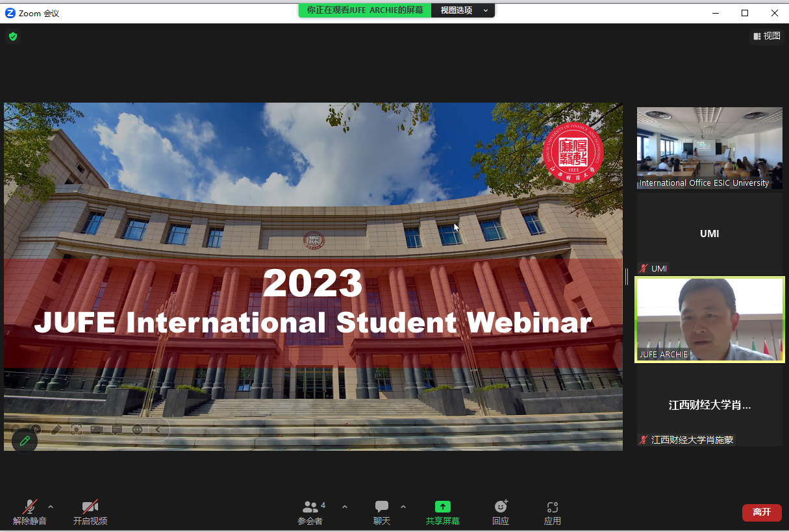Collapse the slideshow toolbar with the left chevron
This screenshot has height=532, width=789.
coord(158,429)
